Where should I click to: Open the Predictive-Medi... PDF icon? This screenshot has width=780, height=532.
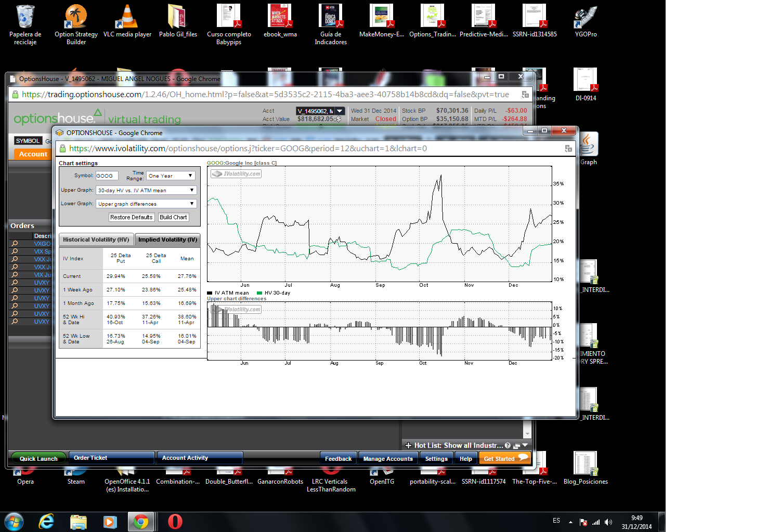(484, 21)
